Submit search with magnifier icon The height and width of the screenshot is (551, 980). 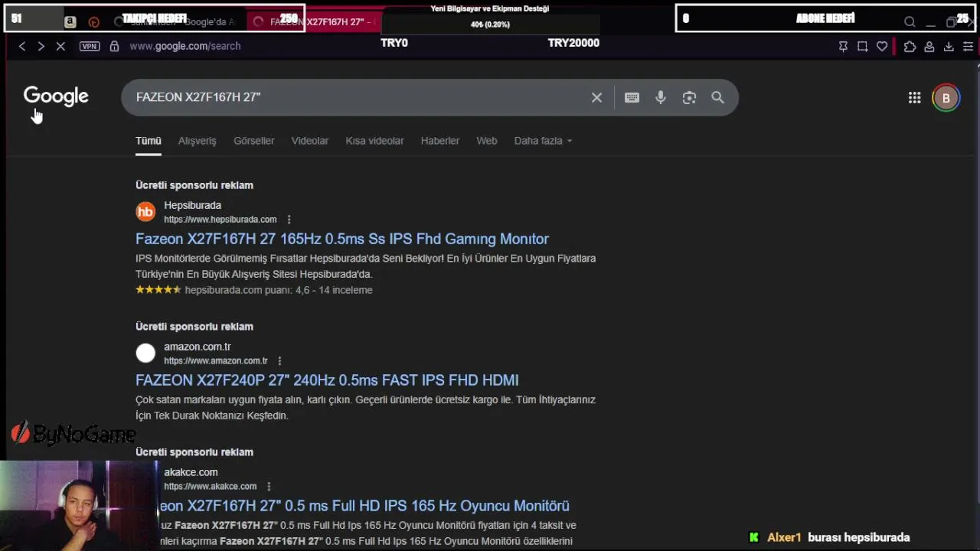tap(717, 97)
